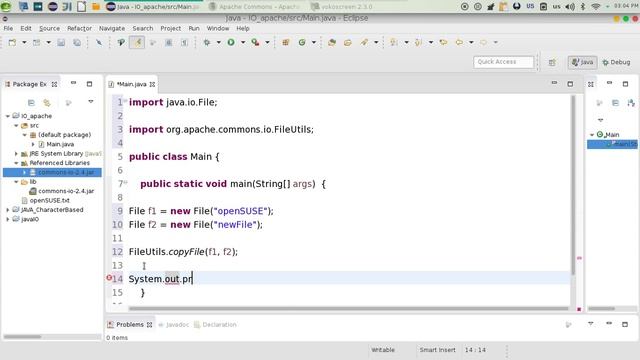640x360 pixels.
Task: Click the Quick Access search field
Action: coord(503,62)
